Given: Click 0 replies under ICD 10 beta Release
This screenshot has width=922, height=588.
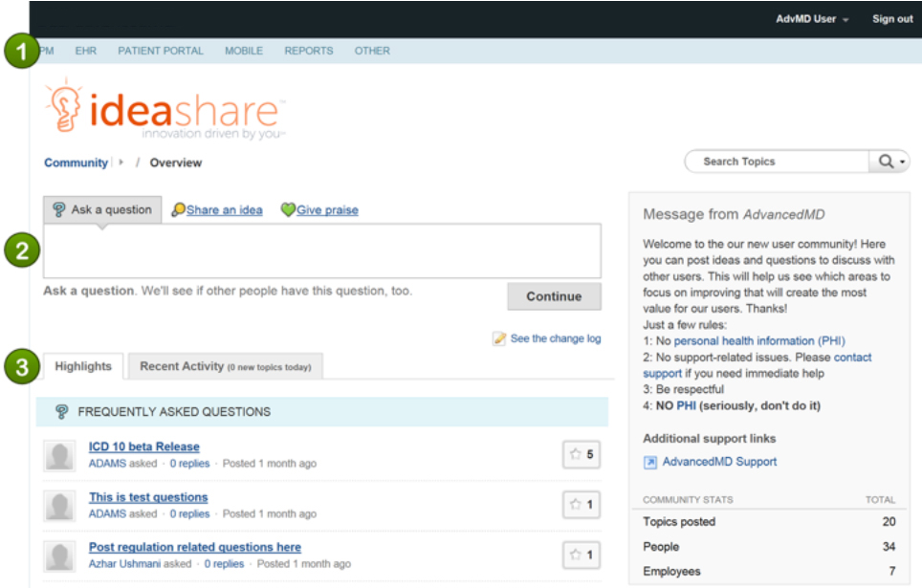Looking at the screenshot, I should pyautogui.click(x=190, y=464).
